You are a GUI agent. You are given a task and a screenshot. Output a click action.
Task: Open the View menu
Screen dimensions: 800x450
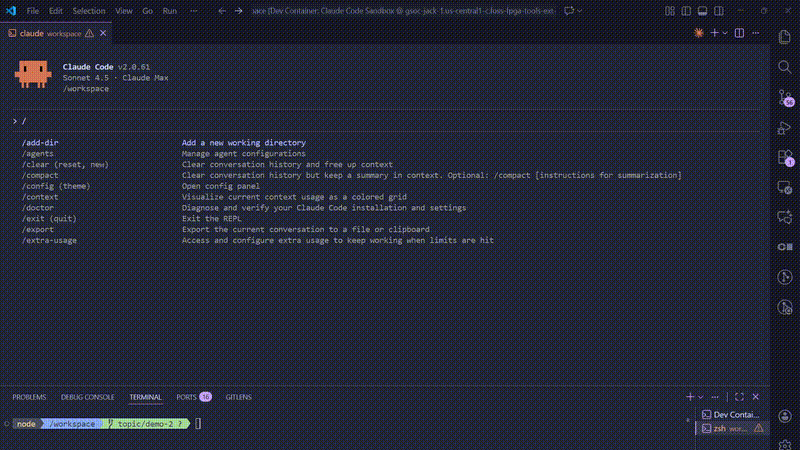[123, 11]
